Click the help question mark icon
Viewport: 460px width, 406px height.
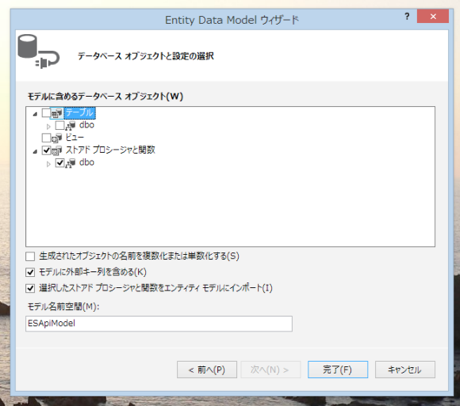(407, 16)
